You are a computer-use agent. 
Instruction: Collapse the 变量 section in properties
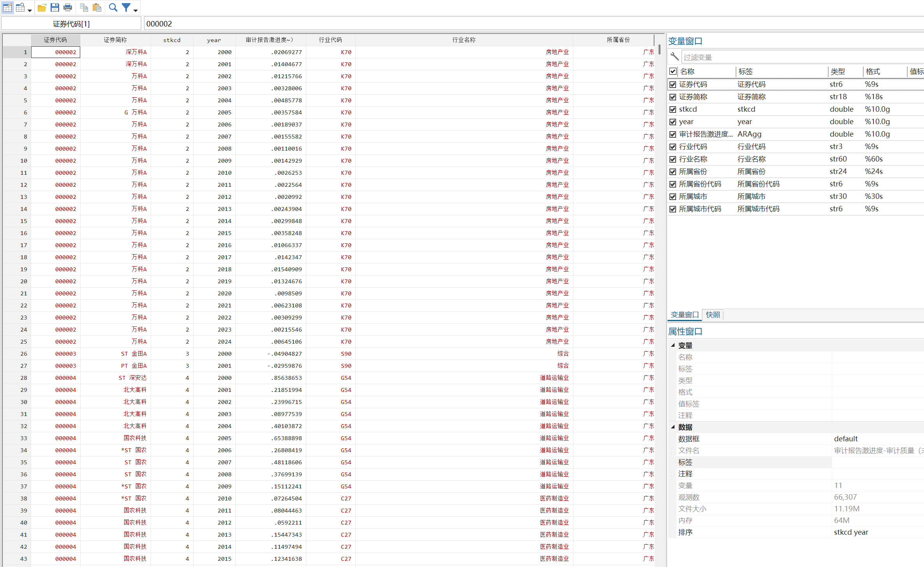pyautogui.click(x=673, y=345)
